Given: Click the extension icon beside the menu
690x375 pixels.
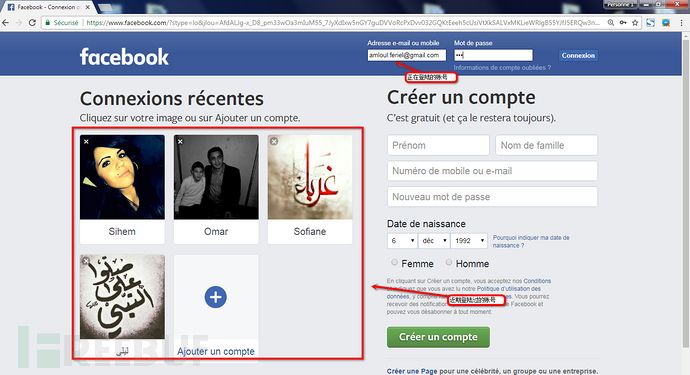Looking at the screenshot, I should click(x=666, y=22).
